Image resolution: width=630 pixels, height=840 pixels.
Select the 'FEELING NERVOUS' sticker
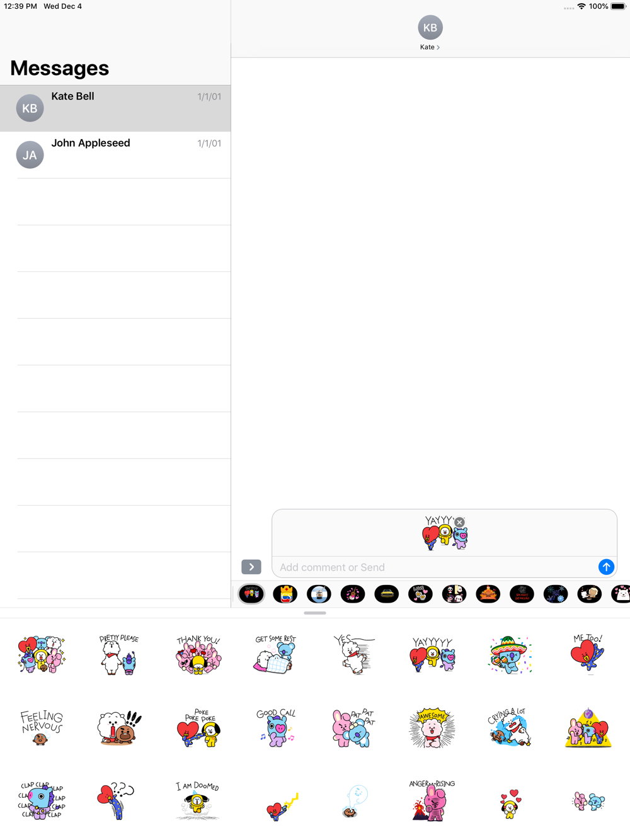42,728
